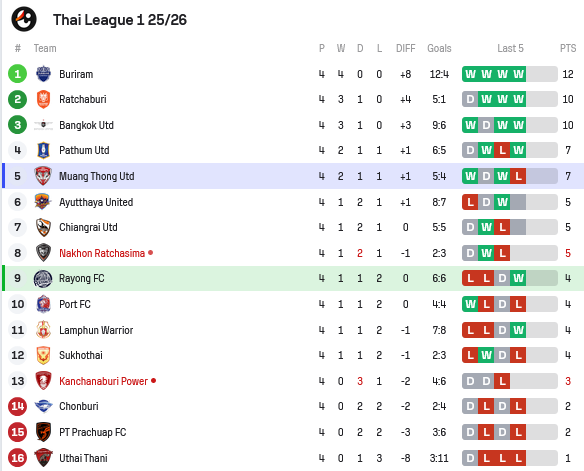Open the PT Prachuap FC badge
This screenshot has height=471, width=584.
(x=43, y=432)
